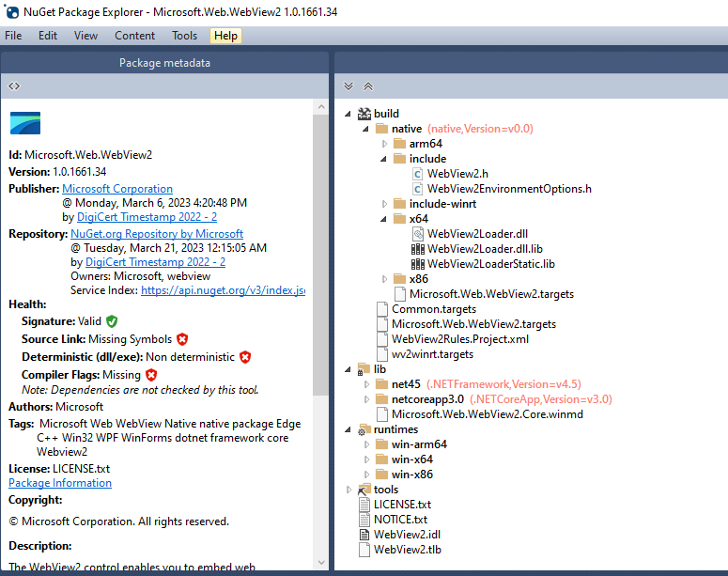Expand the include-winrt folder node
728x576 pixels.
(384, 204)
